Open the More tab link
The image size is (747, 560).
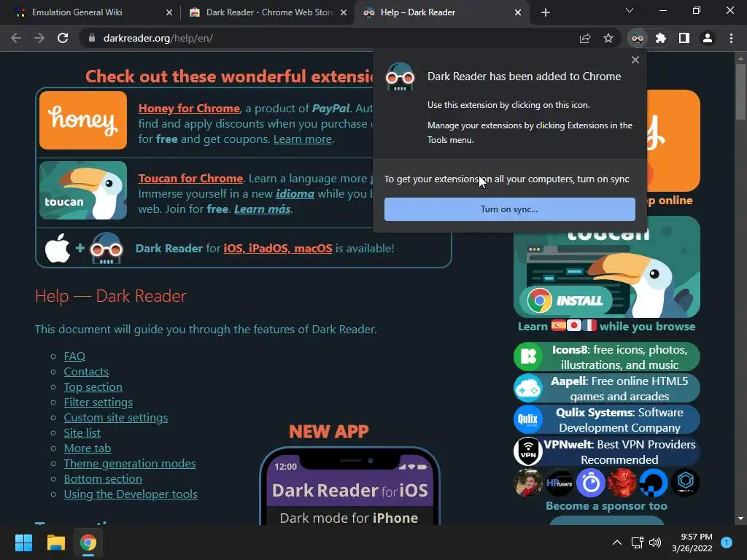(88, 448)
